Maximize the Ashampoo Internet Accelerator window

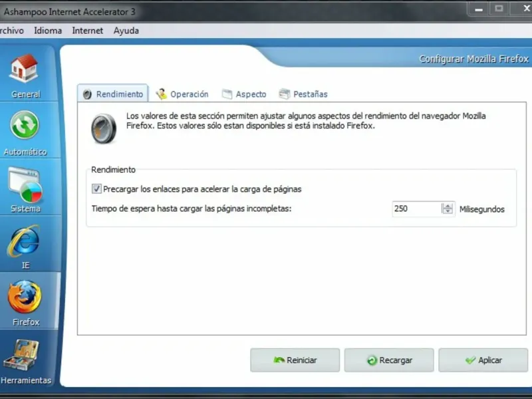[499, 9]
